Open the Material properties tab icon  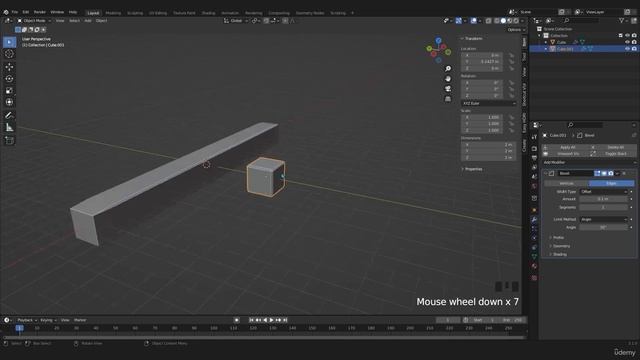pos(534,266)
